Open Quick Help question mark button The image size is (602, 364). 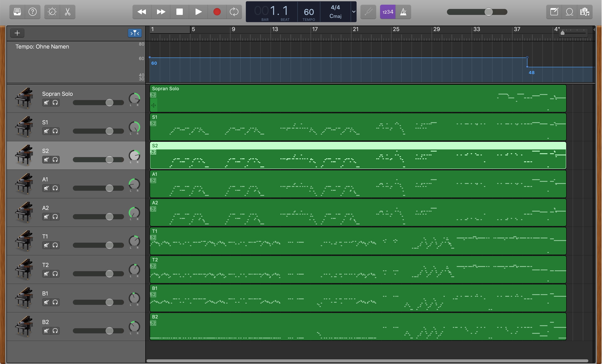(33, 12)
